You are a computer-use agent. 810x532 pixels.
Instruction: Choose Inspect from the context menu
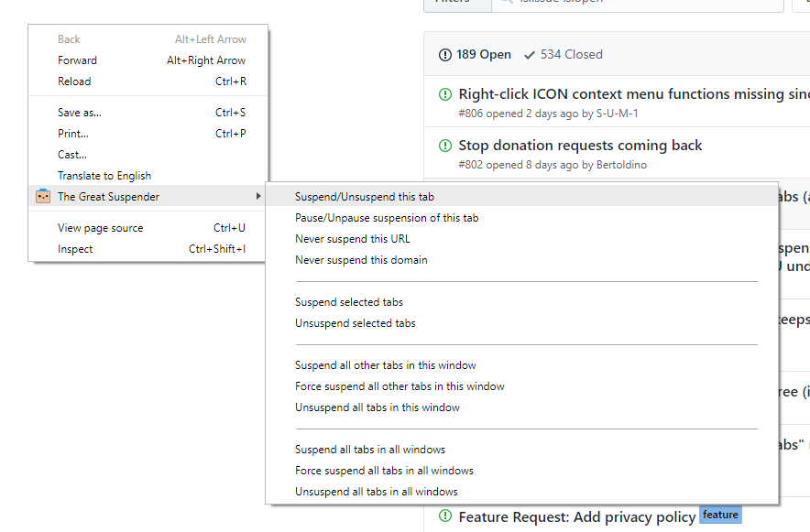(75, 248)
